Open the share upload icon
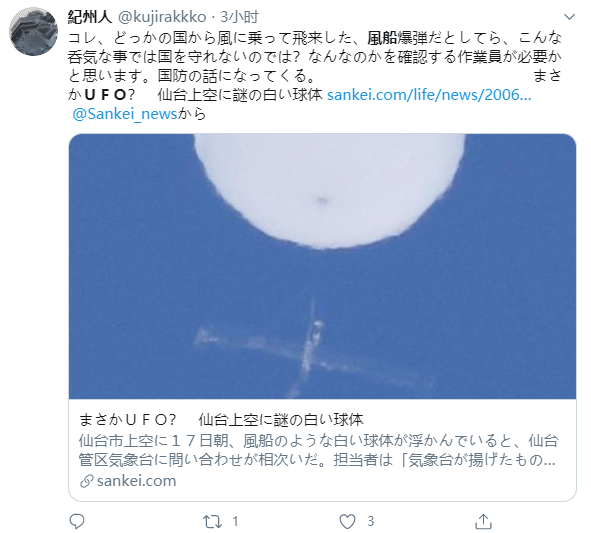The image size is (591, 533). [x=483, y=521]
